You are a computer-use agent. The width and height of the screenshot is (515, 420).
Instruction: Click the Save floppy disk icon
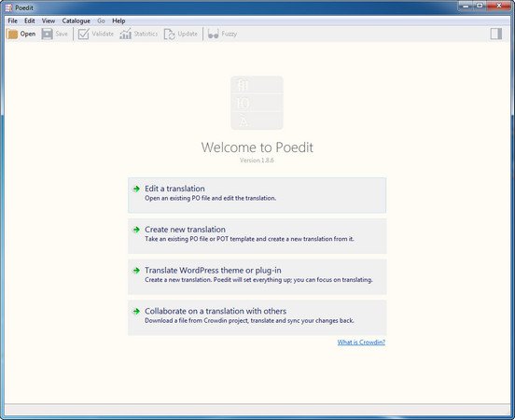[x=47, y=34]
